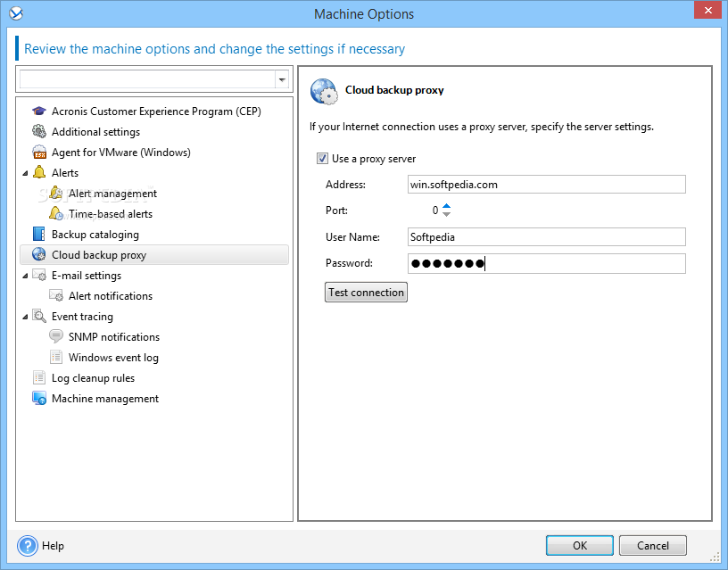Click the blue Help question mark icon

(x=28, y=545)
